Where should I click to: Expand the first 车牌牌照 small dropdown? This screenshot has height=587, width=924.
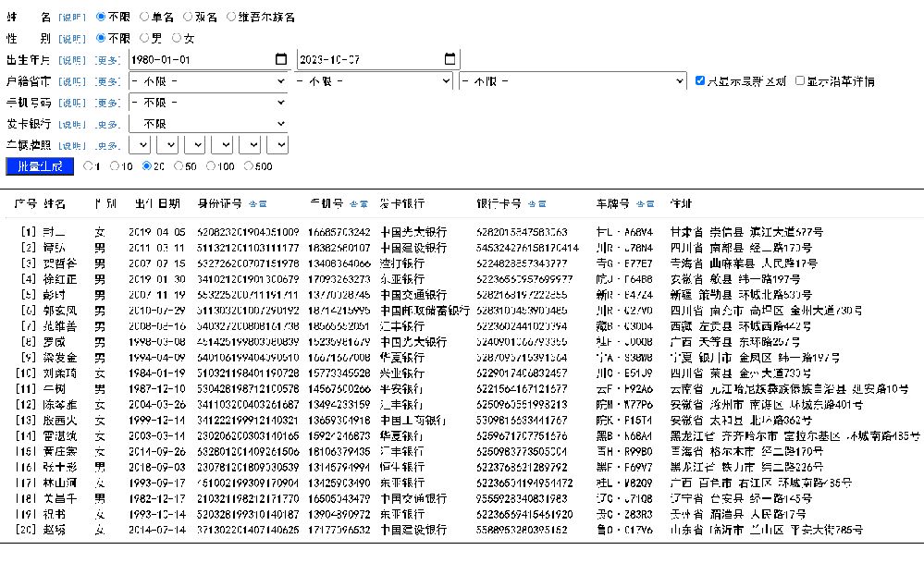[140, 143]
